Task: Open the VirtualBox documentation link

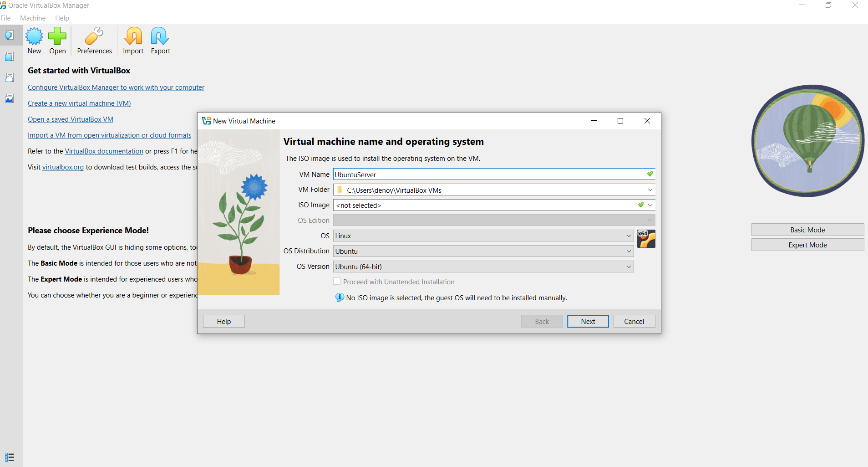Action: [x=104, y=151]
